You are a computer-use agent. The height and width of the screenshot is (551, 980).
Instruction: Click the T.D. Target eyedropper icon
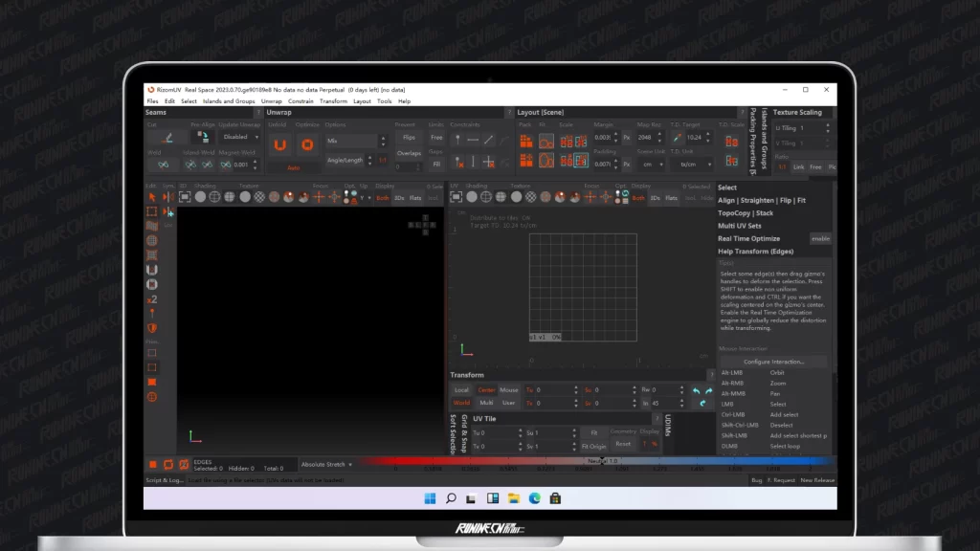coord(678,138)
